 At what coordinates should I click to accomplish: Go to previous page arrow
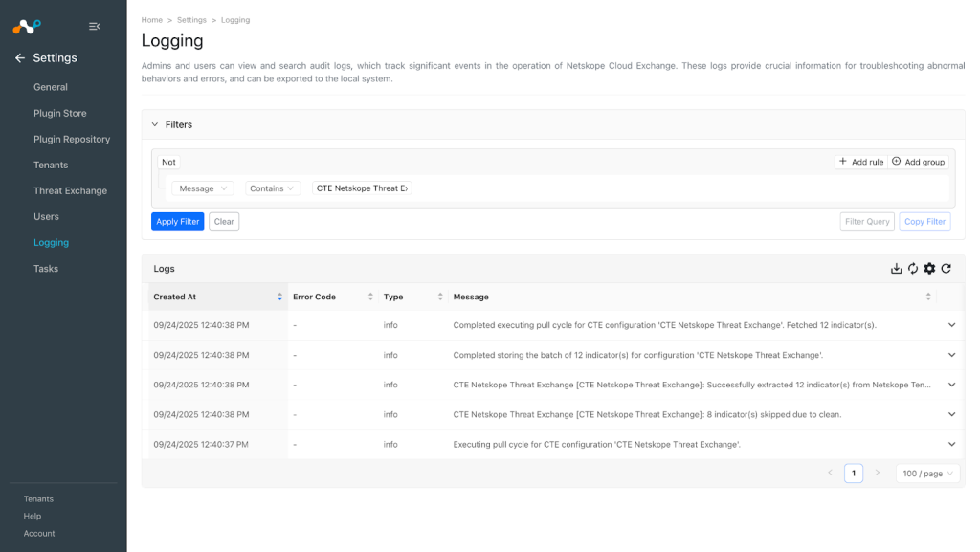[830, 474]
